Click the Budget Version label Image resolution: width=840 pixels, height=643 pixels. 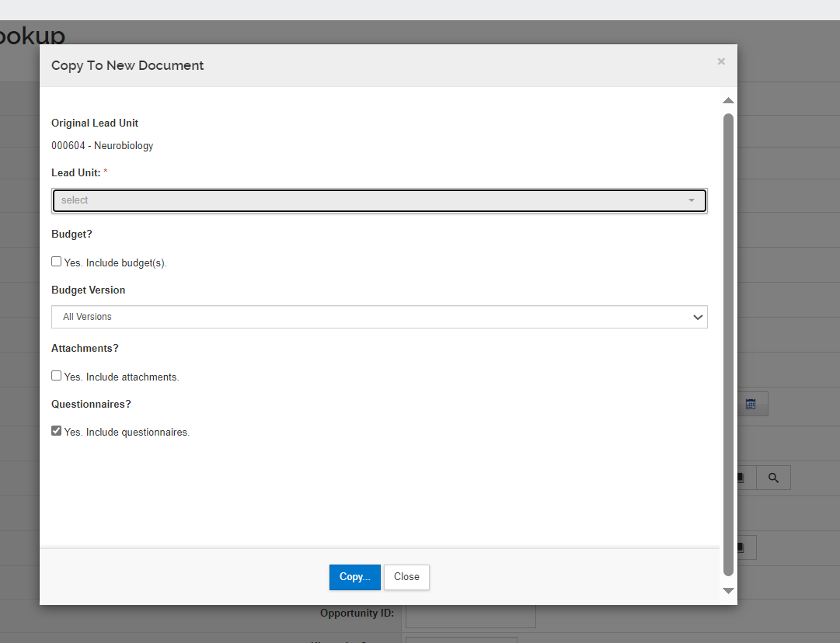click(x=89, y=290)
